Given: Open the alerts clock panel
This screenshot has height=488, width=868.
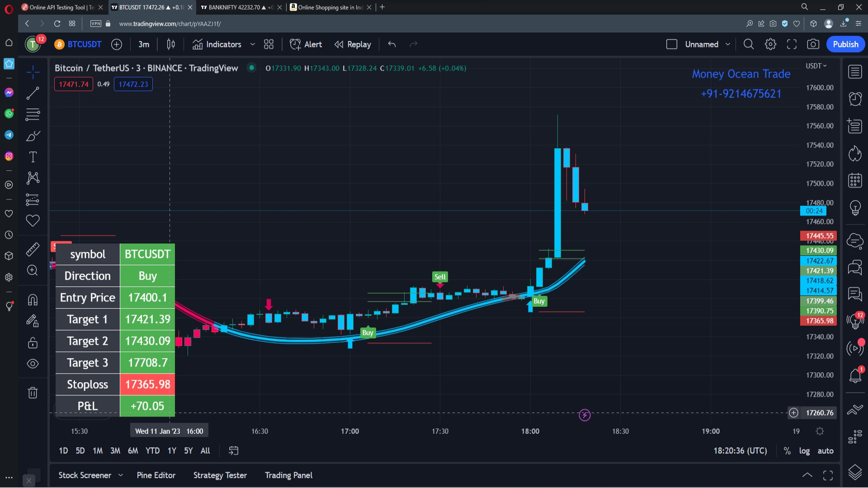Looking at the screenshot, I should (x=855, y=99).
